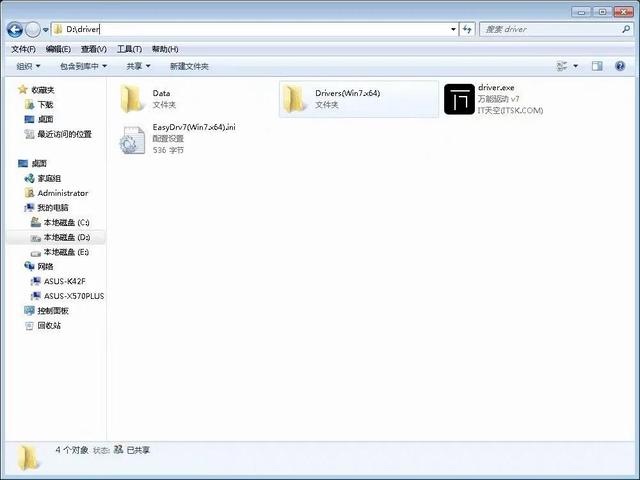The height and width of the screenshot is (480, 640).
Task: Click the magnifier search icon
Action: coord(626,29)
